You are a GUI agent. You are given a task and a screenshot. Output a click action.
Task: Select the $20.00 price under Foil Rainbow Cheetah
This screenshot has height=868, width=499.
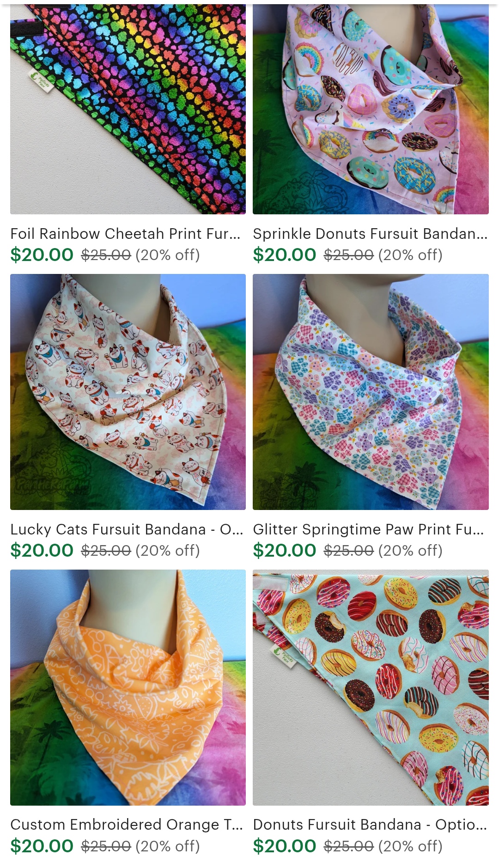pyautogui.click(x=42, y=255)
